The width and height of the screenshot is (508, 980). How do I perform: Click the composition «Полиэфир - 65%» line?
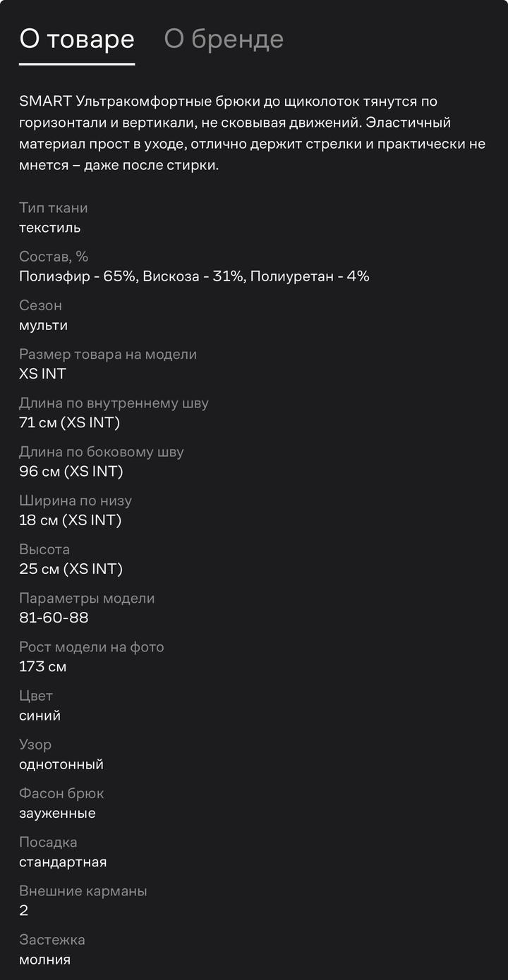(x=194, y=276)
